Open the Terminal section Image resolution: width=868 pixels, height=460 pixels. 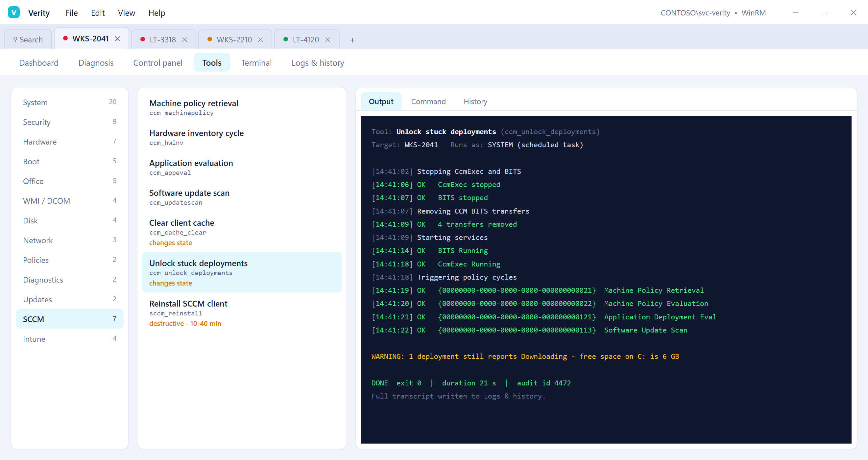(x=256, y=63)
